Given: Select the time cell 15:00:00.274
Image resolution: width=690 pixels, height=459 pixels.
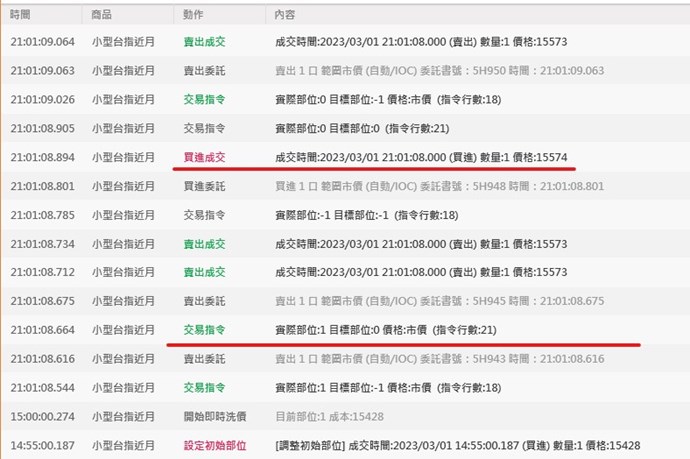Looking at the screenshot, I should coord(43,416).
